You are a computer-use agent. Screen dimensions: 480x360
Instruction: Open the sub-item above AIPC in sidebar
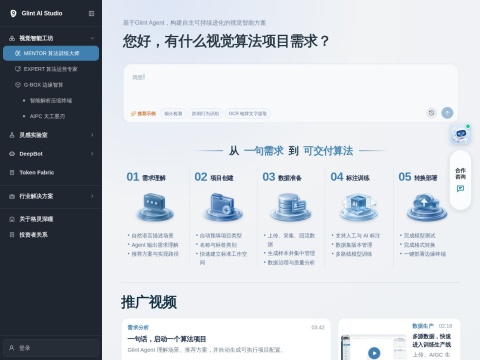click(51, 100)
